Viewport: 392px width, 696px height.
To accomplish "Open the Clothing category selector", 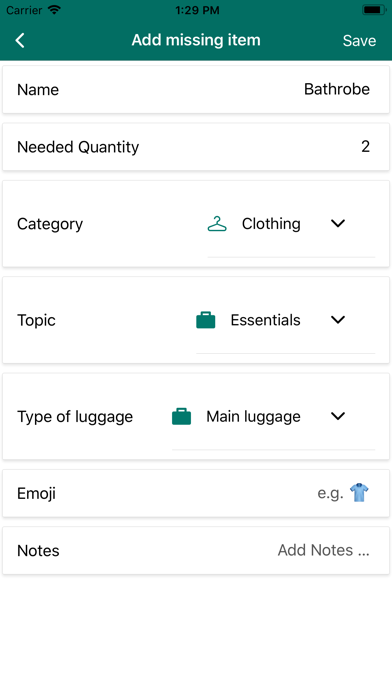I will point(291,224).
